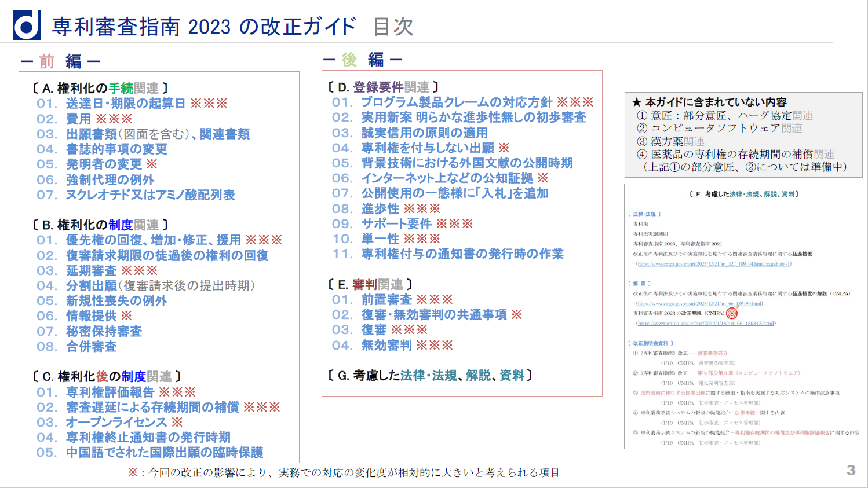The height and width of the screenshot is (488, 868).
Task: Click the 後編 section heading
Action: click(x=363, y=60)
